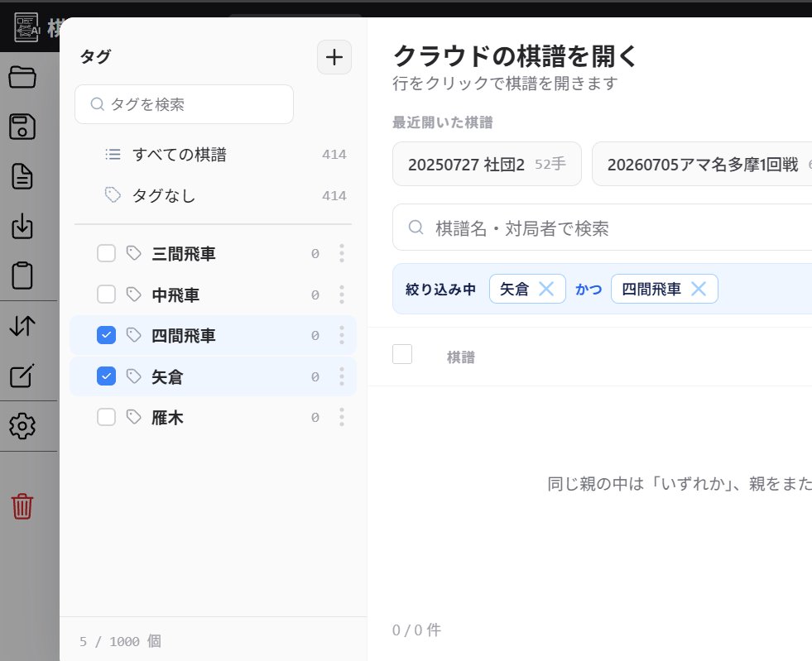Open more options for 四間飛車 tag
Screen dimensions: 812x661
342,335
